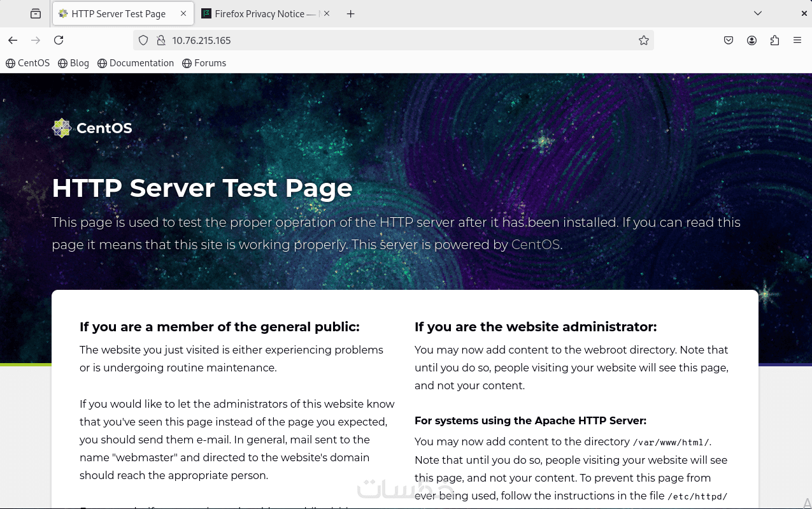Open the Firefox account menu

click(x=751, y=40)
